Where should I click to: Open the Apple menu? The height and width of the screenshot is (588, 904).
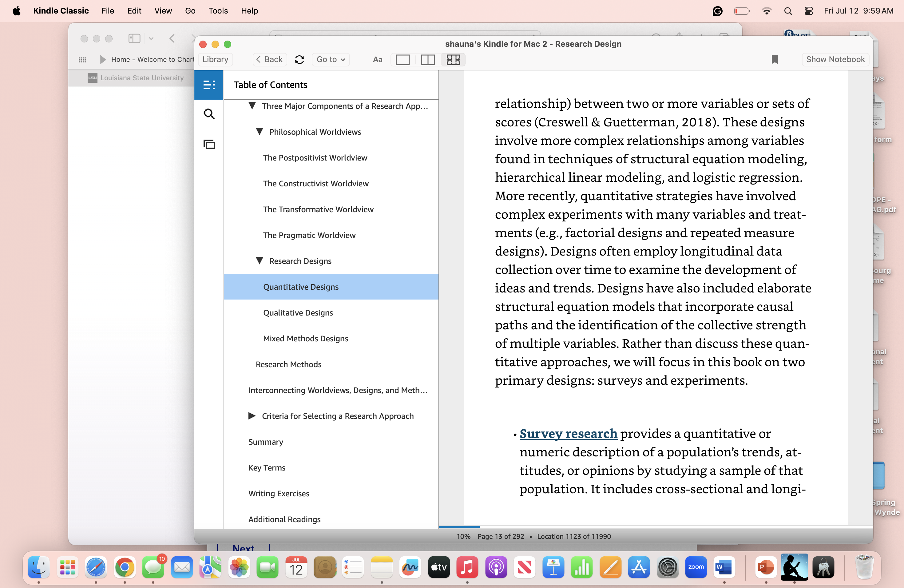click(x=16, y=11)
